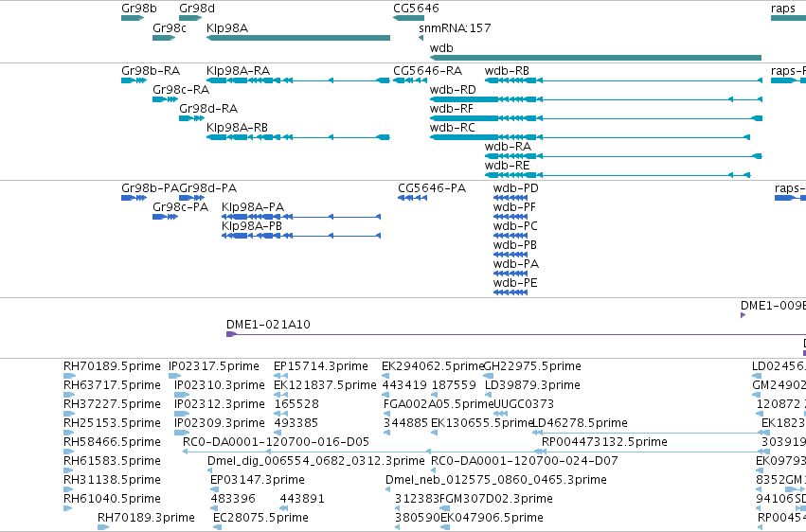Click the raps gene feature
The image size is (806, 532).
click(x=789, y=19)
